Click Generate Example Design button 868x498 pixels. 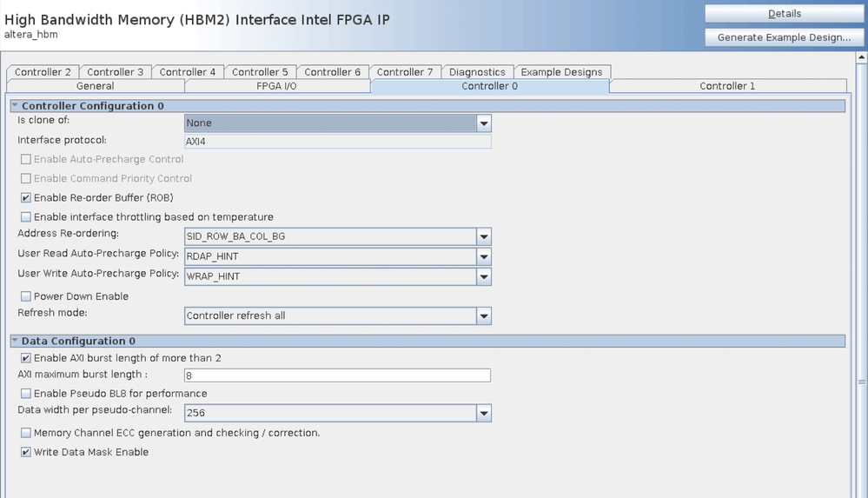point(784,37)
